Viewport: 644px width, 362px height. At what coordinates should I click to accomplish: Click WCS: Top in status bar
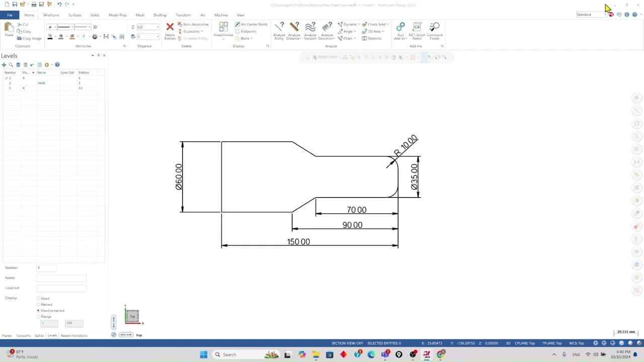point(576,343)
